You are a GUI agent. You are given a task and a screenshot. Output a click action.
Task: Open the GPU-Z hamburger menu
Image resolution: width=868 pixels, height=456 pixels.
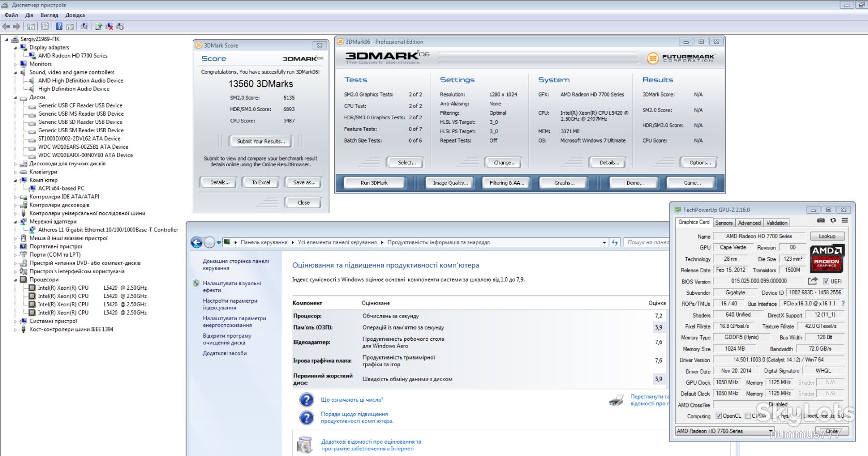(845, 221)
